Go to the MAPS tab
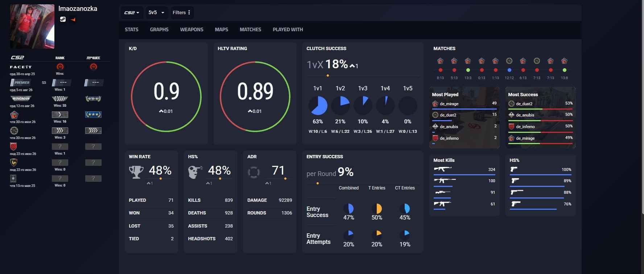 [222, 29]
